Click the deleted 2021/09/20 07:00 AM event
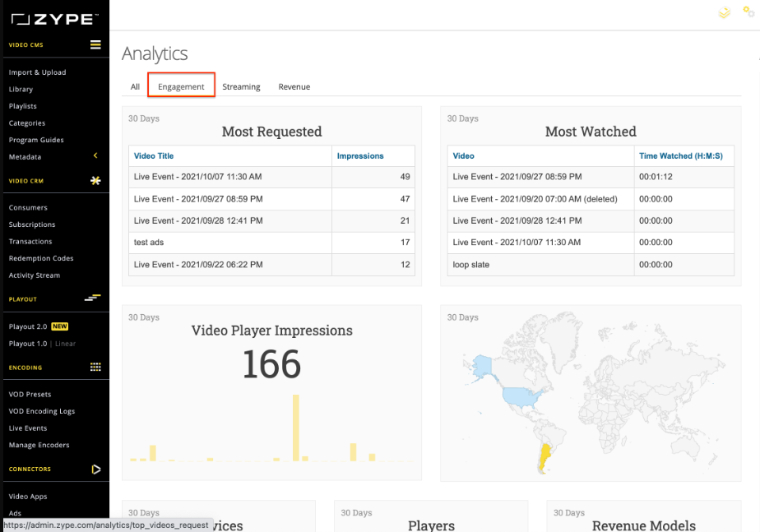Screen dimensions: 760x532 535,199
